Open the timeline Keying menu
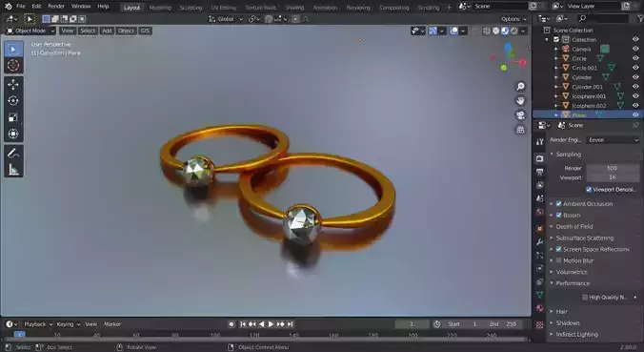The image size is (644, 352). coord(68,324)
